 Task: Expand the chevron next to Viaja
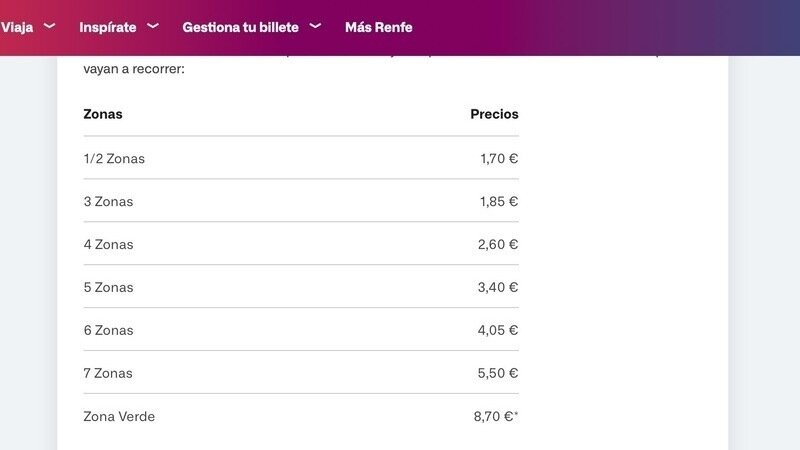[49, 26]
